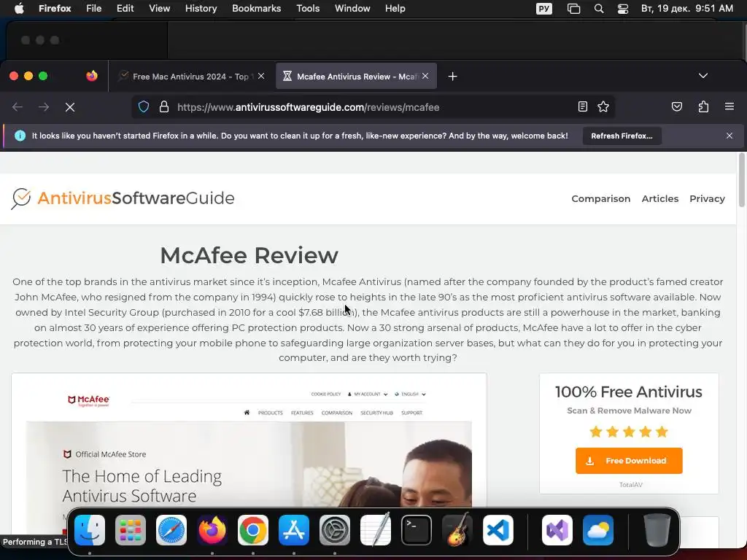Open the Firefox View pinned icon

(x=91, y=76)
